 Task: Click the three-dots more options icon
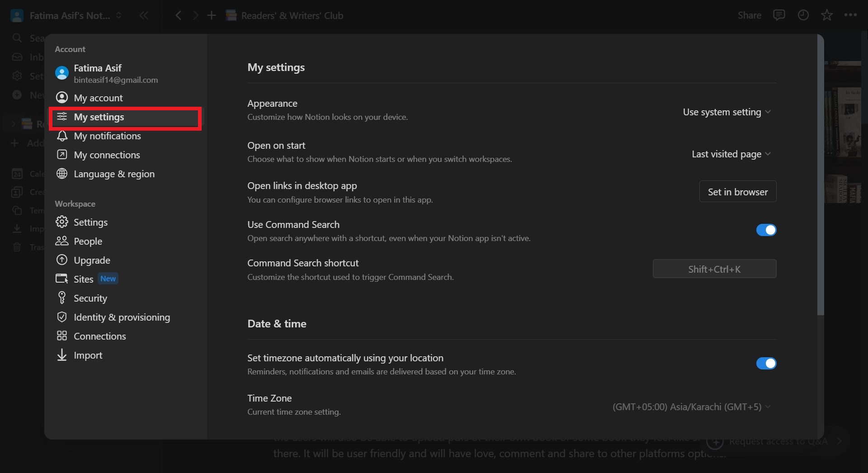point(850,15)
